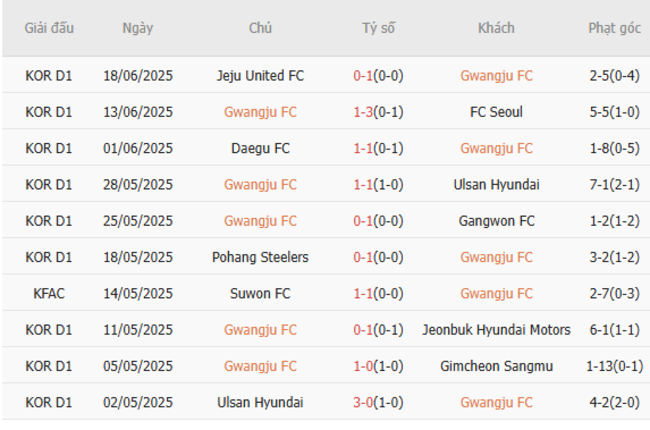Click the 1-3 score result

364,112
